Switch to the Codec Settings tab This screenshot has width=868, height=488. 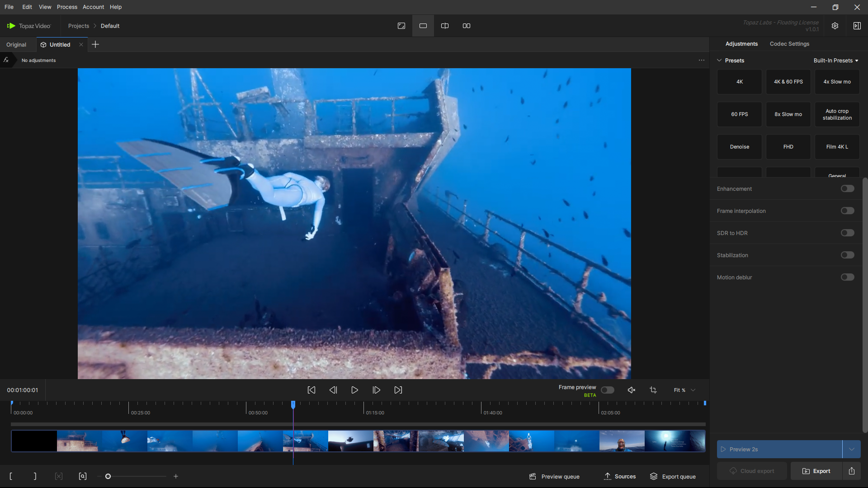789,44
